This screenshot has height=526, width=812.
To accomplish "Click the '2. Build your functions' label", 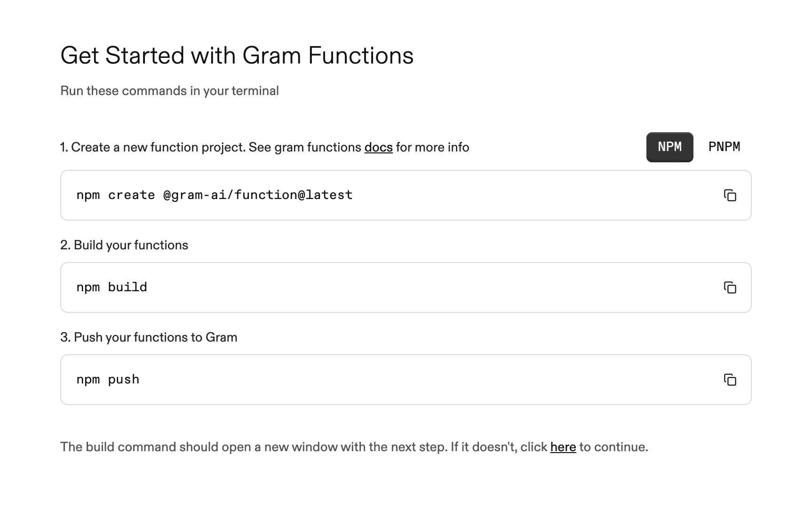I will tap(124, 245).
